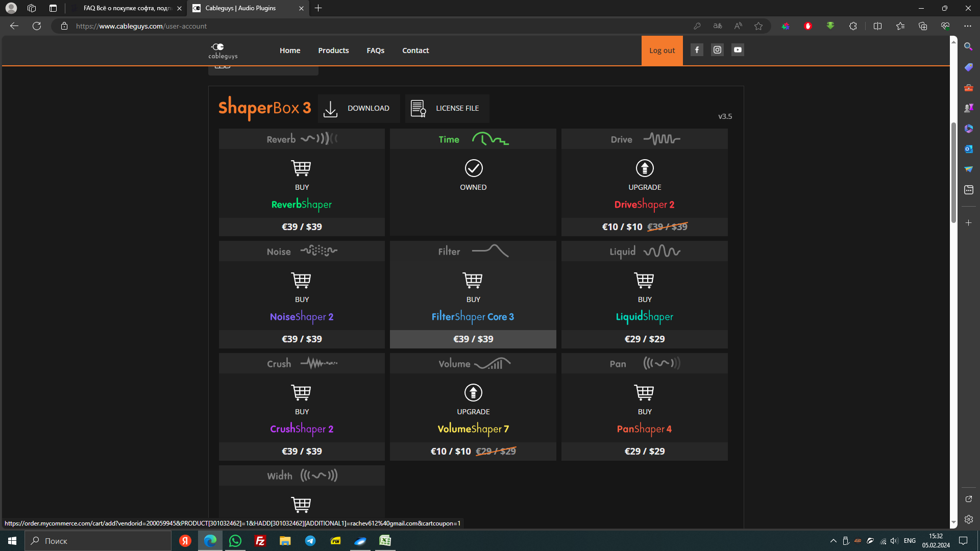Click the LiquidShaper buy cart icon
Viewport: 980px width, 551px height.
pos(644,281)
